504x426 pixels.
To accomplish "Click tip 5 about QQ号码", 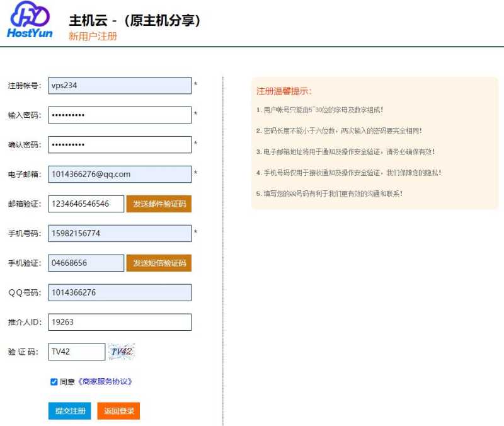I will coord(329,193).
